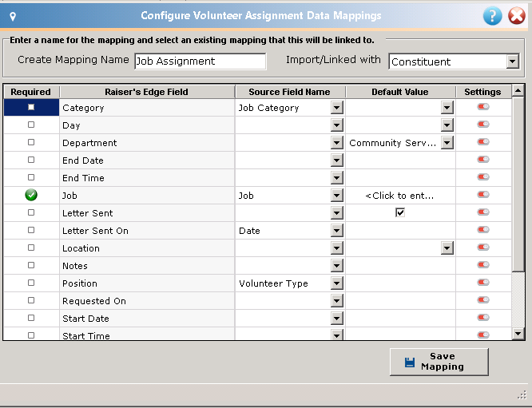Open Default Value dropdown for Location
Image resolution: width=532 pixels, height=408 pixels.
point(447,248)
